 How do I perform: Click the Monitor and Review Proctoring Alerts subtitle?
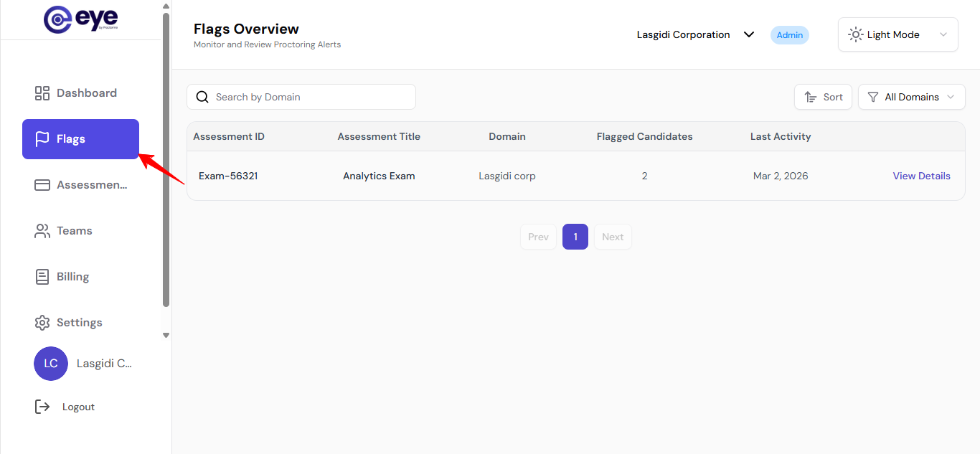[x=267, y=44]
